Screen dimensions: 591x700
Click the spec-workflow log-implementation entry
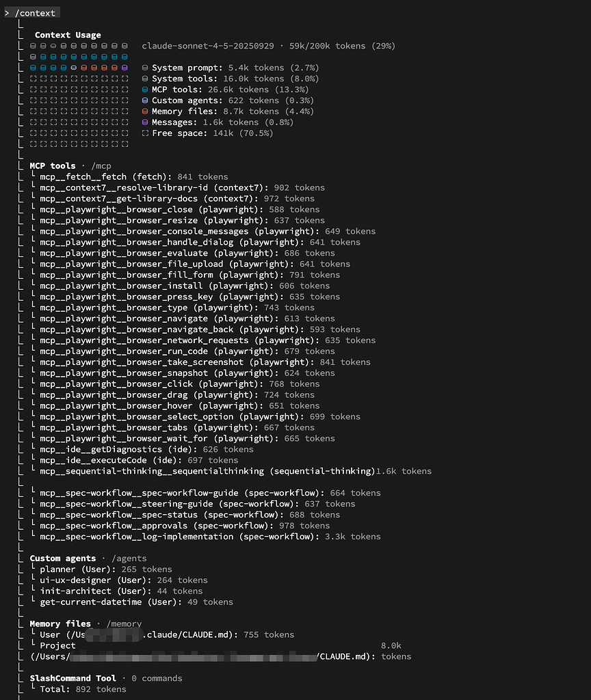(210, 537)
